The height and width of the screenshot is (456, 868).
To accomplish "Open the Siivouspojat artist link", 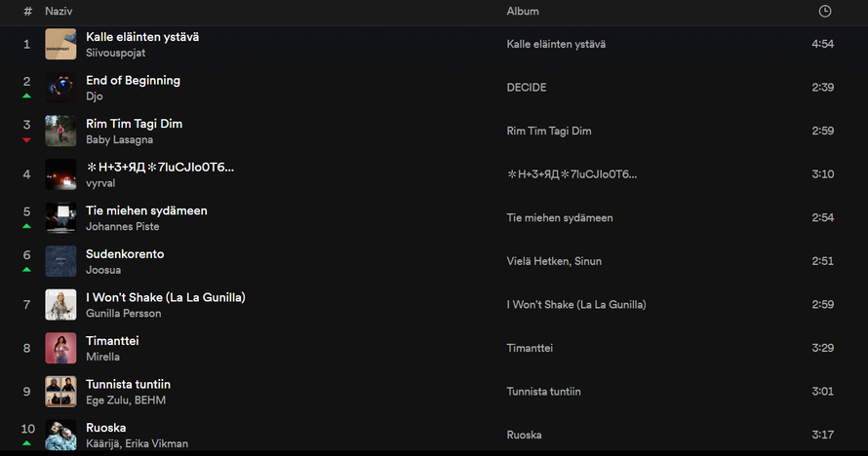I will pos(115,53).
